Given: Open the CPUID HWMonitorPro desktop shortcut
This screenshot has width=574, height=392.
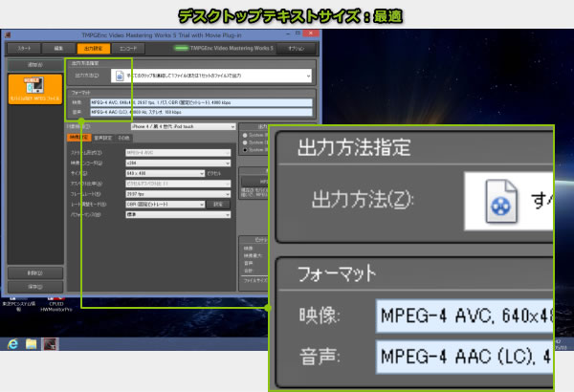Looking at the screenshot, I should point(56,304).
